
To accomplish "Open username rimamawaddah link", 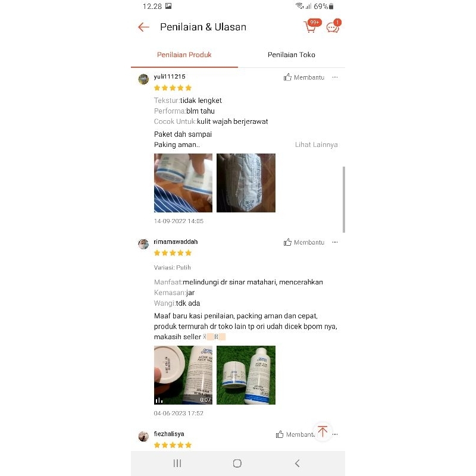I will pyautogui.click(x=176, y=242).
